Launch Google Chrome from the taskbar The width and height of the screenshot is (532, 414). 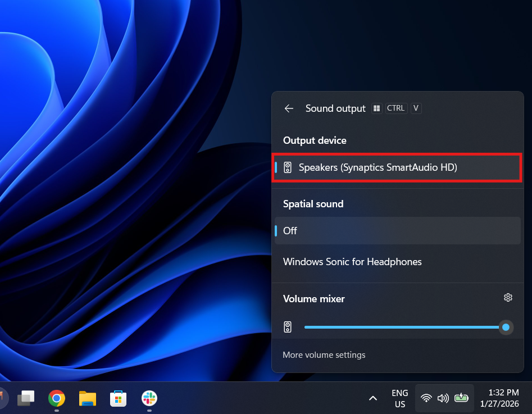(56, 398)
